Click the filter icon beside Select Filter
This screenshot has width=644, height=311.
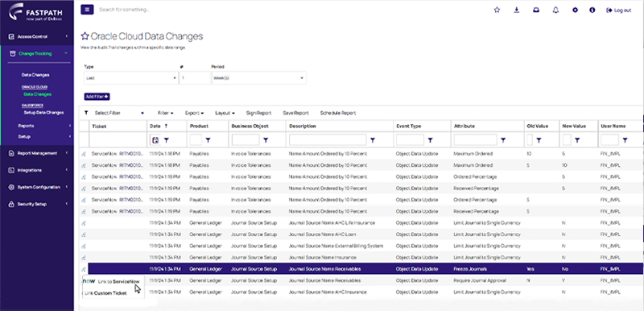click(86, 113)
